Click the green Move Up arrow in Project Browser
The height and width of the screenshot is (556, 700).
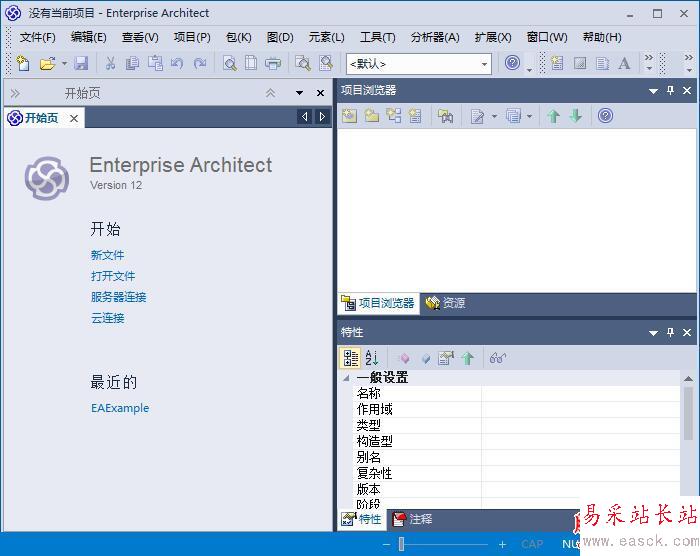tap(554, 116)
